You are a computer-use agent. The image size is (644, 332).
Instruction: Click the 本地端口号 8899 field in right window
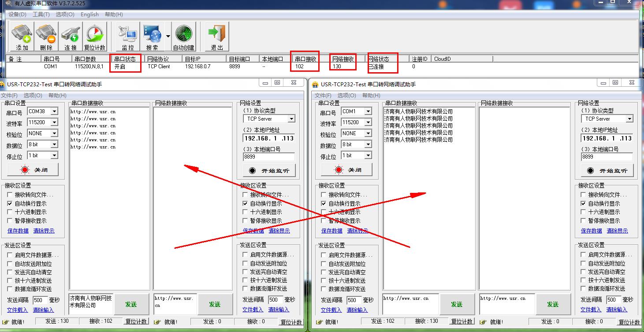click(607, 157)
